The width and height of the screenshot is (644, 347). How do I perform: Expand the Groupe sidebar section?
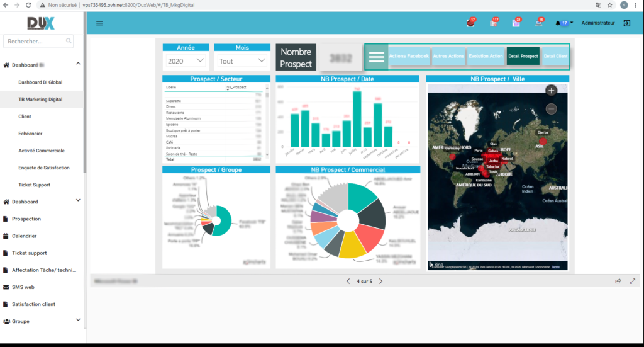78,321
